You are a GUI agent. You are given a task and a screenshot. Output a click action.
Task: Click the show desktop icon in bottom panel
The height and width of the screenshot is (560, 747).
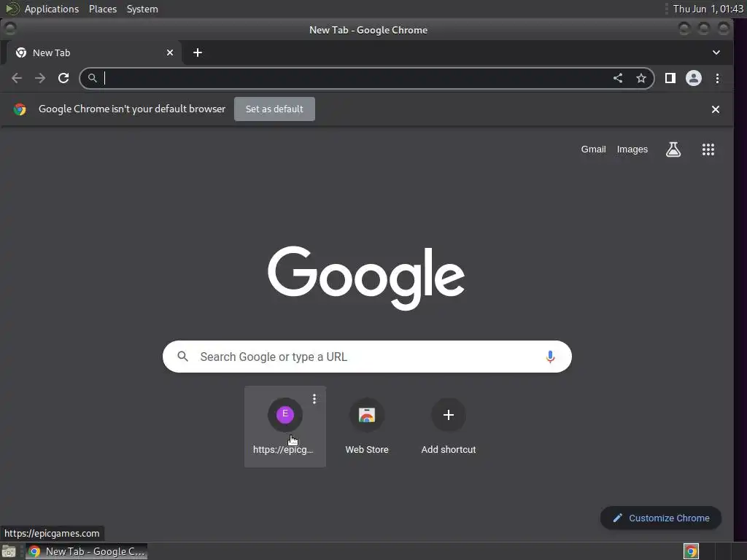coord(9,551)
